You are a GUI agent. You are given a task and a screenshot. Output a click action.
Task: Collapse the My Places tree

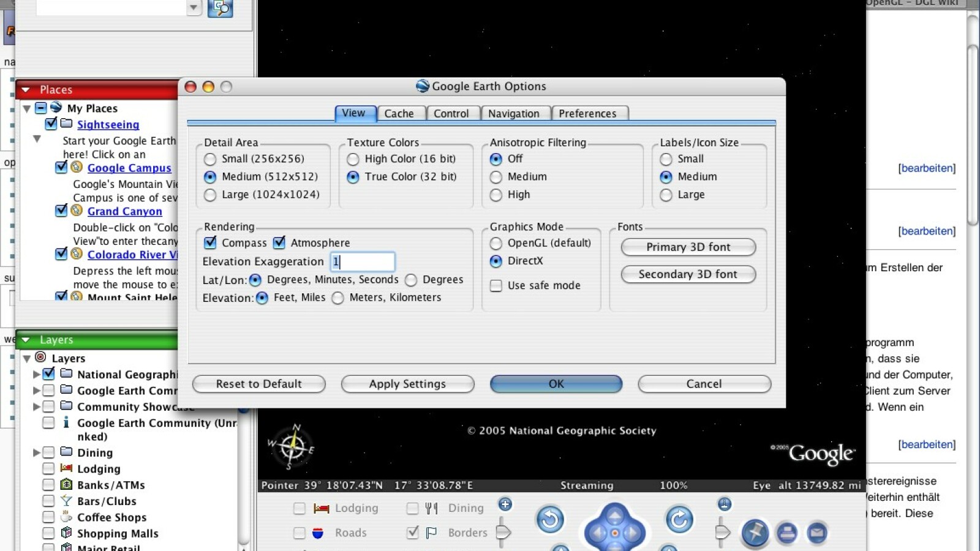coord(27,108)
